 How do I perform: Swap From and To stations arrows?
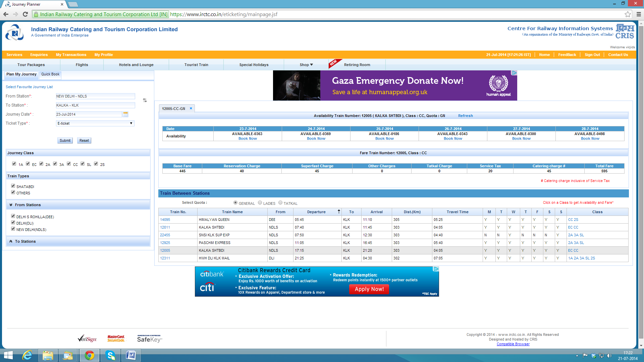tap(145, 100)
